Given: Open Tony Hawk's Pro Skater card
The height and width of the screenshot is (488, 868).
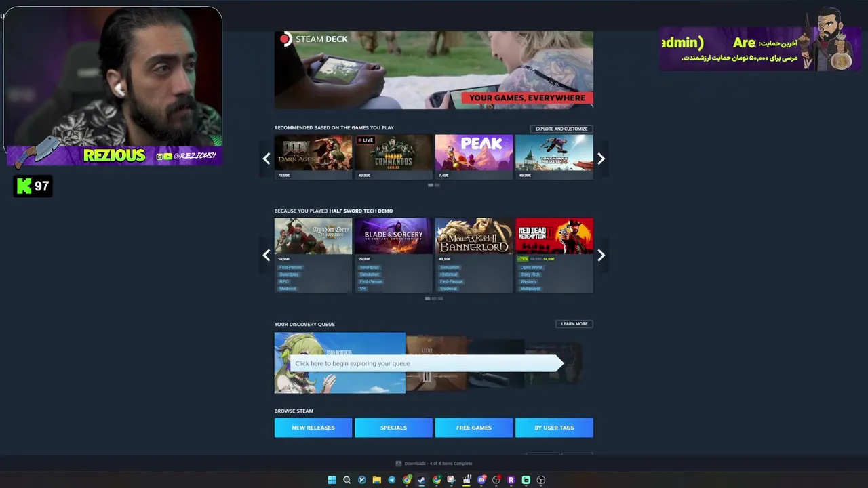Looking at the screenshot, I should tap(554, 157).
